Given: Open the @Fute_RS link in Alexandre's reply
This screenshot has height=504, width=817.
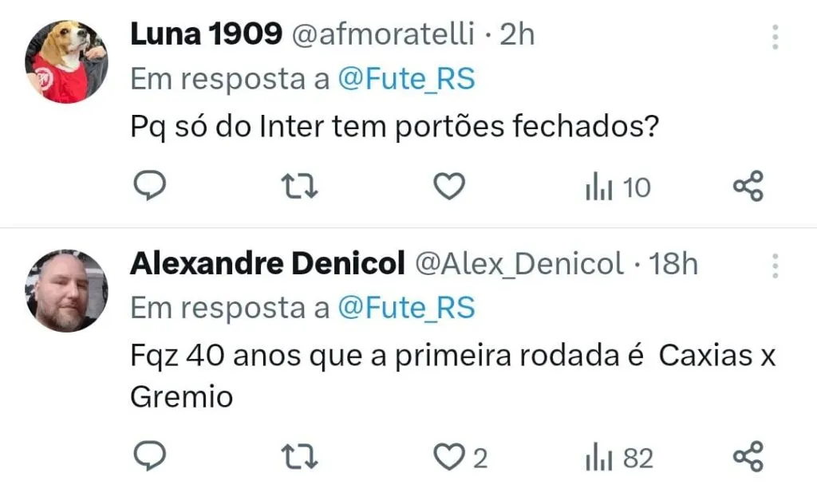Looking at the screenshot, I should (406, 307).
